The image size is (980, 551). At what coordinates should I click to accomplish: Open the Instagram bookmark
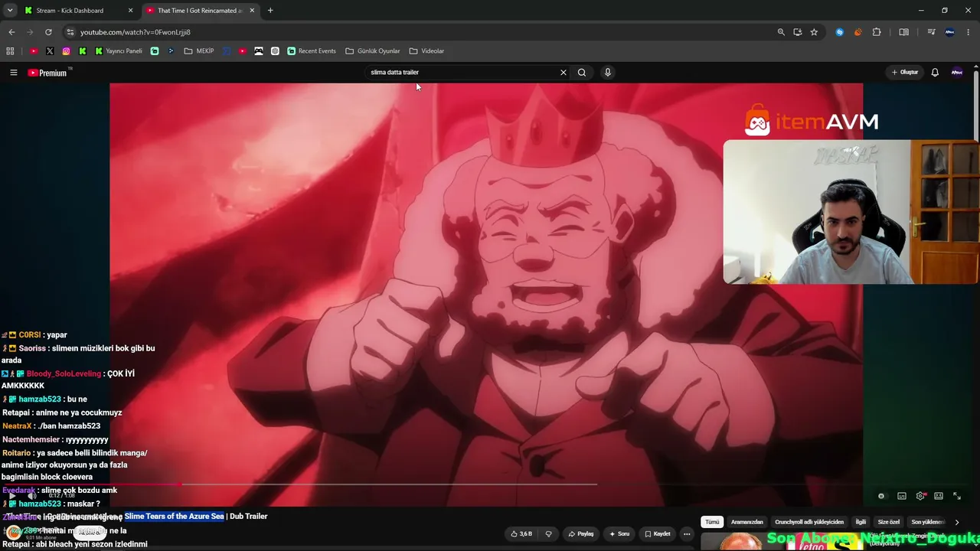tap(67, 51)
